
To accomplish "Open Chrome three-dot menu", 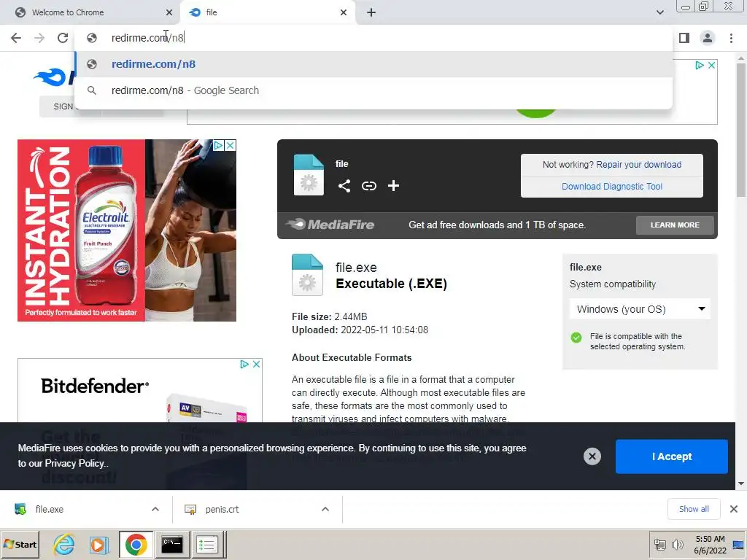I will tap(731, 38).
